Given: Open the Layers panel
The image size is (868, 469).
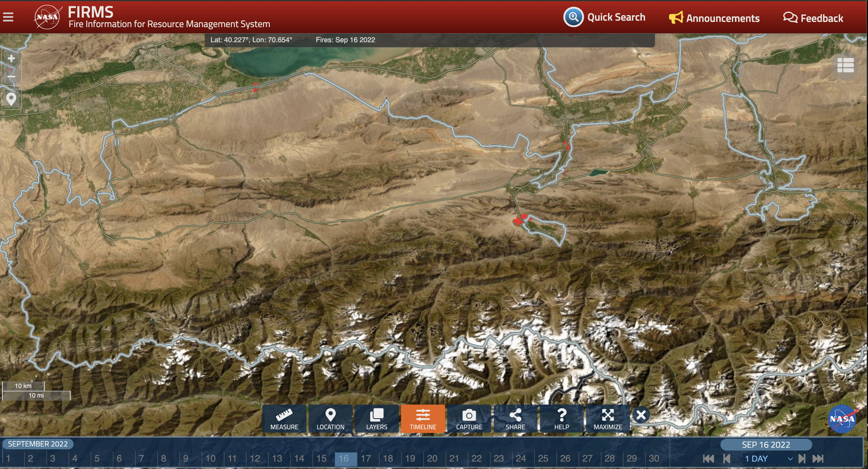Looking at the screenshot, I should (x=376, y=419).
